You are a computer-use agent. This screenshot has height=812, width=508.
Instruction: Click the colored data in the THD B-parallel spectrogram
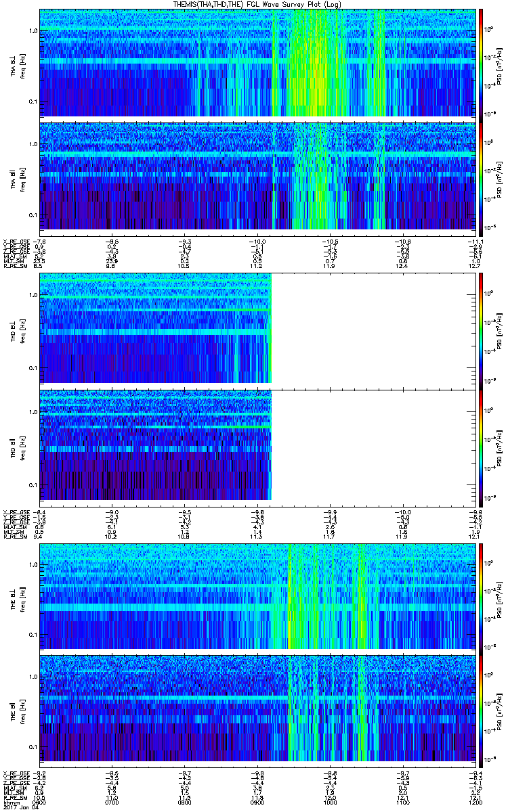click(156, 447)
